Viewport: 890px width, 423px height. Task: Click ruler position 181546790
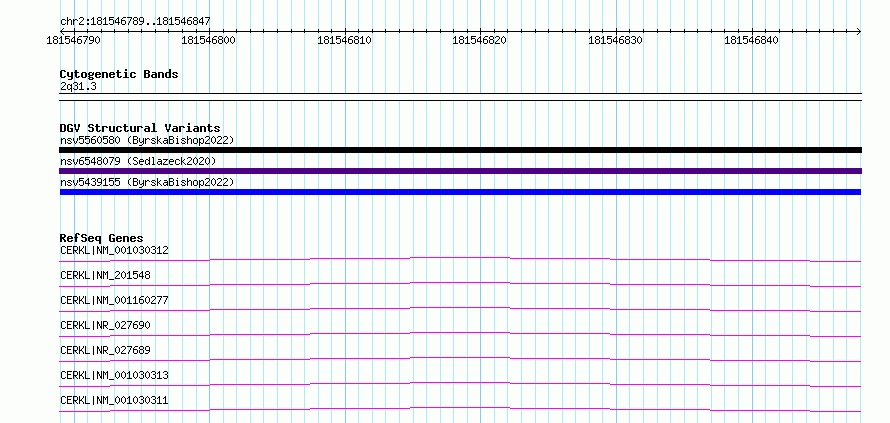click(x=74, y=40)
